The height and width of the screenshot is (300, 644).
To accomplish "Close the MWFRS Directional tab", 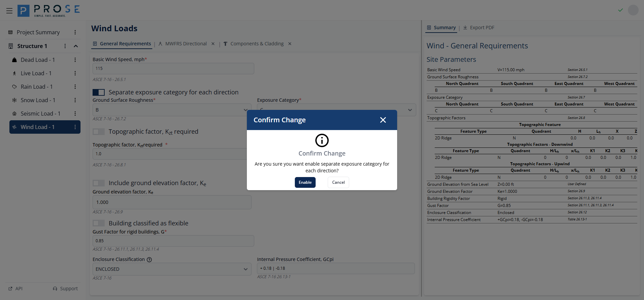I will (x=213, y=44).
